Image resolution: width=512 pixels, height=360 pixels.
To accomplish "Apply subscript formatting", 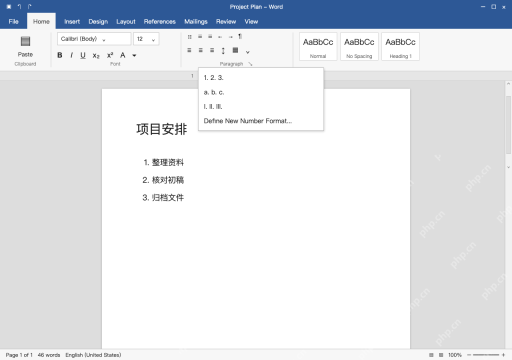I will 96,56.
